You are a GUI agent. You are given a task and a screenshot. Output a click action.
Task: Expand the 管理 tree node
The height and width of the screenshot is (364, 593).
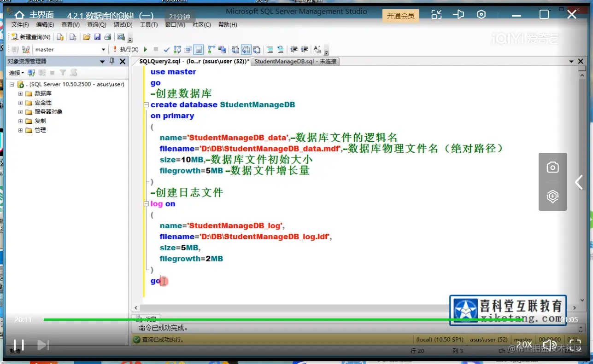point(20,130)
